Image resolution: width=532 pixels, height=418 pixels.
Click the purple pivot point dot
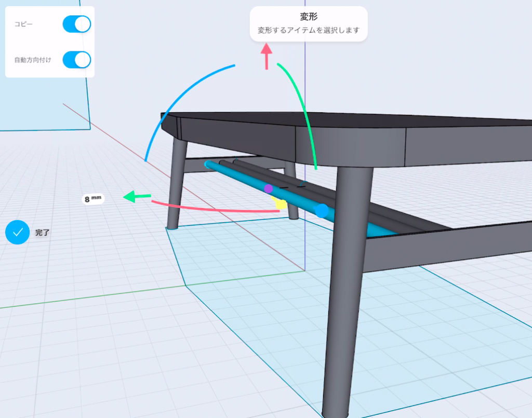269,188
